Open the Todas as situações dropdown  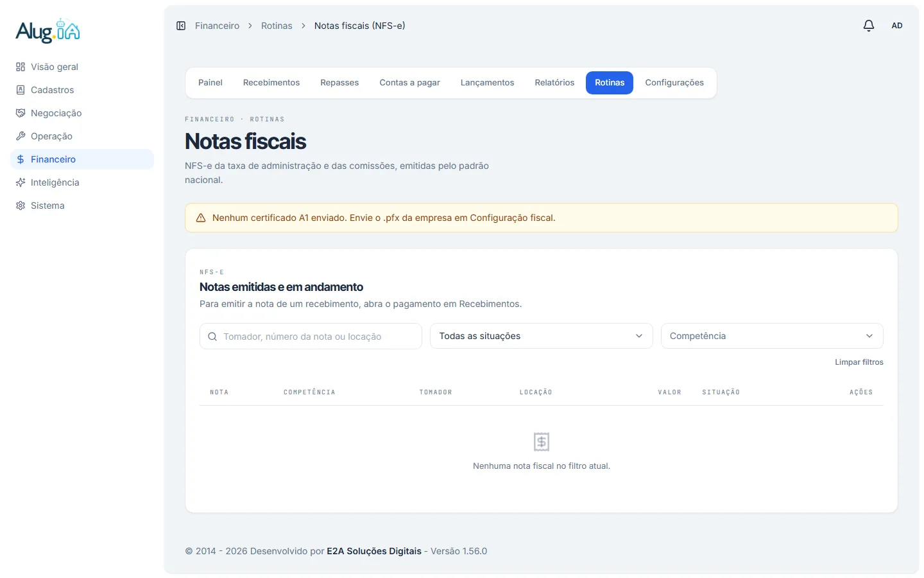tap(542, 336)
